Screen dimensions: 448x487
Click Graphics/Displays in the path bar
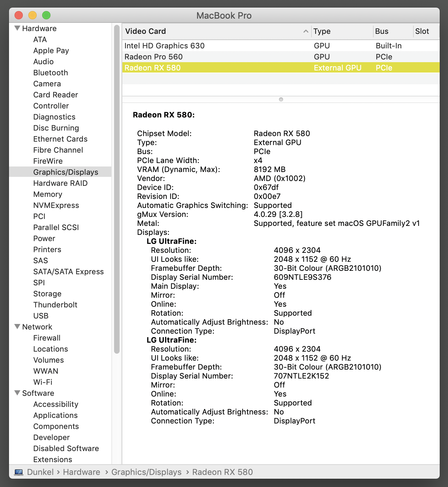point(147,472)
